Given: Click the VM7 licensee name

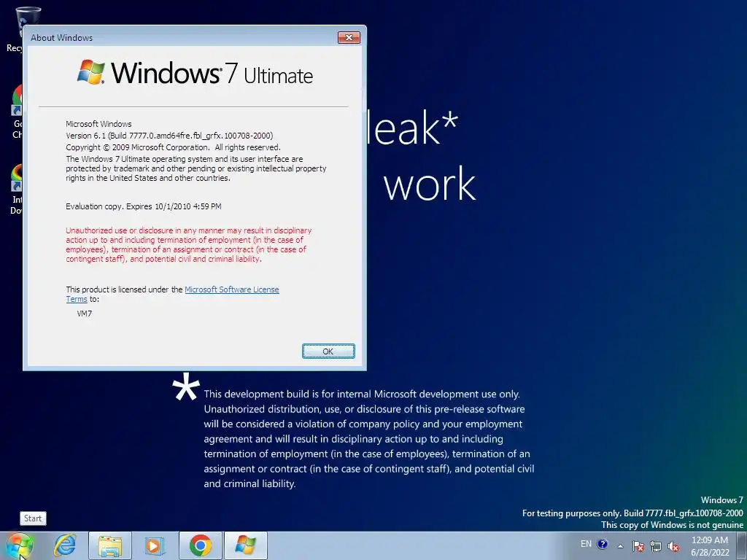Looking at the screenshot, I should (85, 314).
